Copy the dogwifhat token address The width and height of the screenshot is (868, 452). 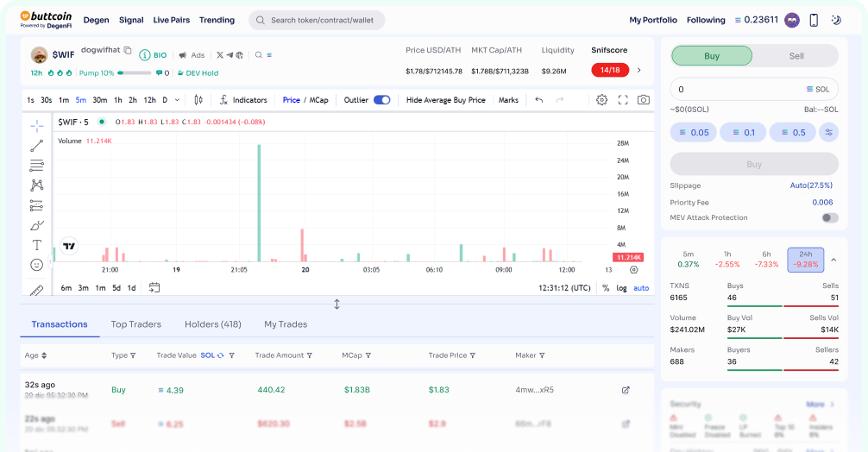(x=128, y=51)
